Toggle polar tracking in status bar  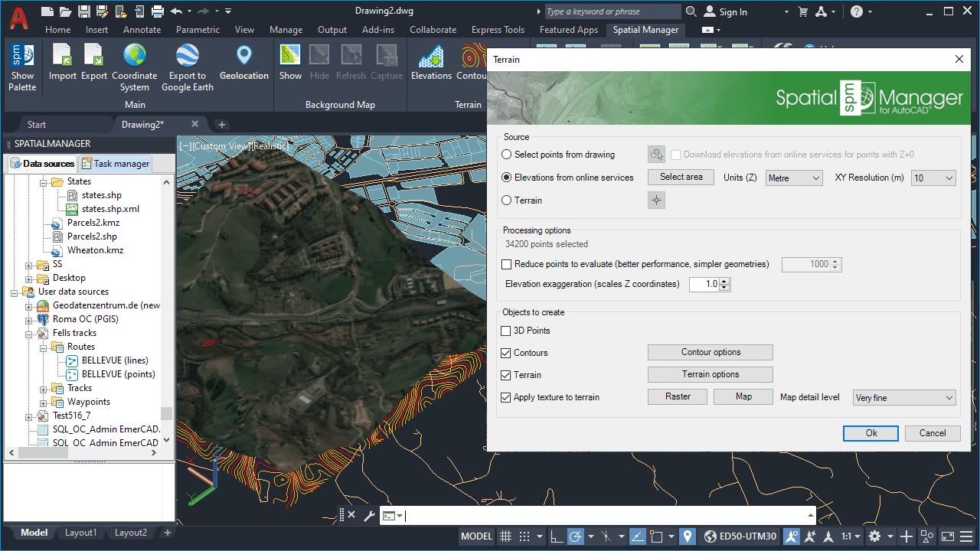tap(575, 536)
